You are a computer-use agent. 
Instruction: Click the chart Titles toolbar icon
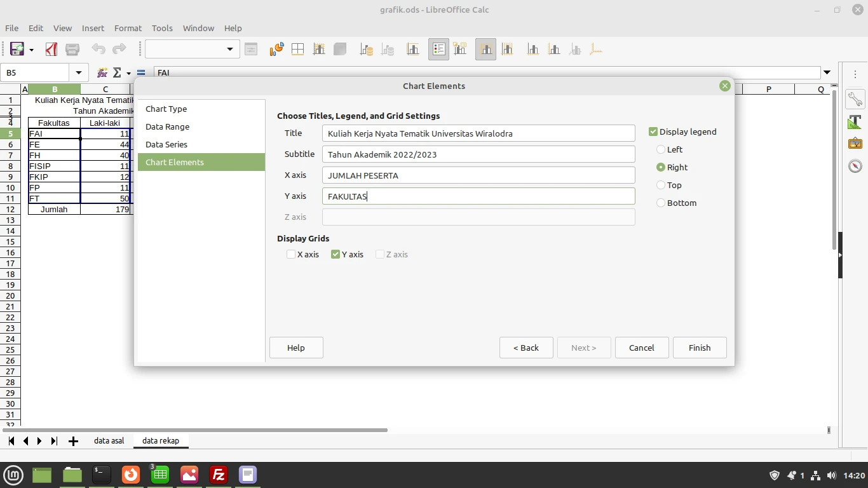[413, 50]
